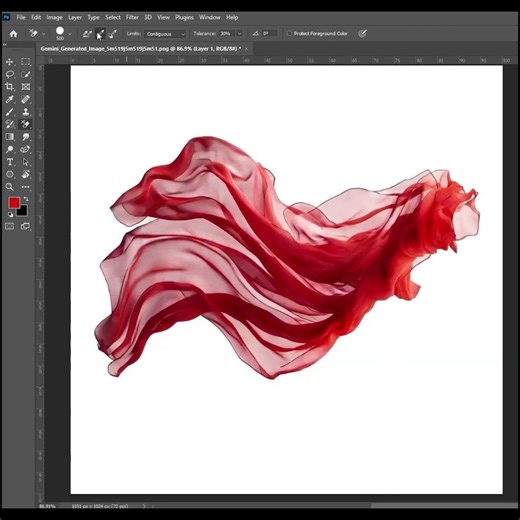Open the File menu
The width and height of the screenshot is (520, 520).
(x=21, y=17)
